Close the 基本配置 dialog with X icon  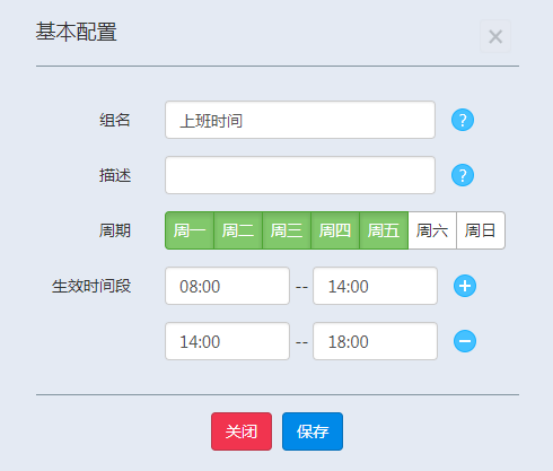click(x=495, y=36)
